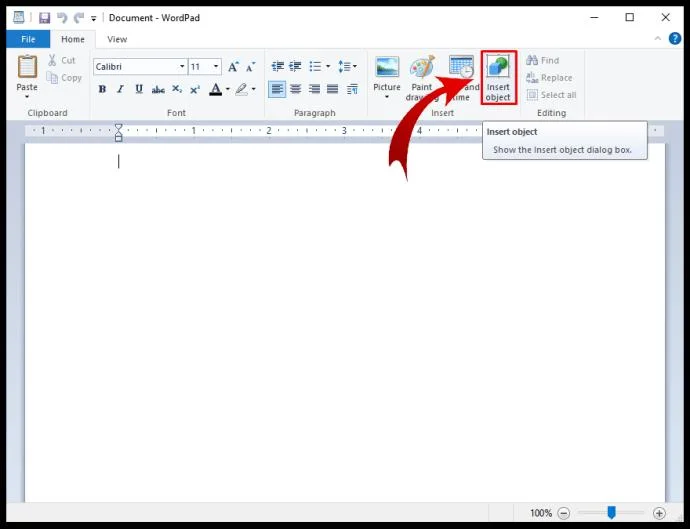The image size is (690, 529).
Task: Switch to the View tab
Action: pyautogui.click(x=117, y=39)
